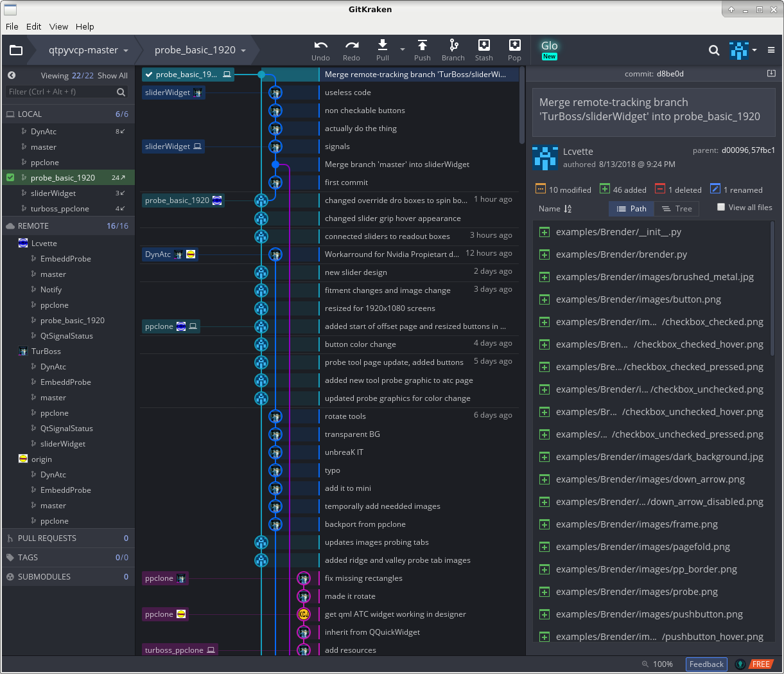Collapse the left panel with the arrow icon
Screen dimensions: 784x674
pos(12,75)
